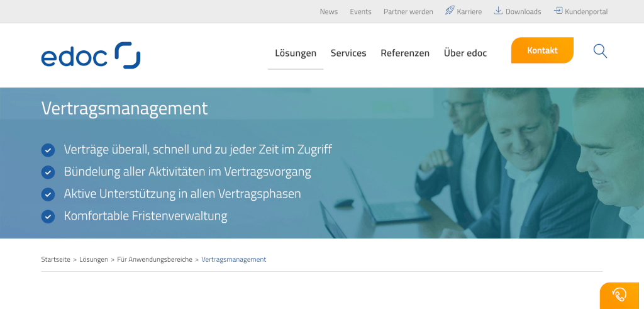Screen dimensions: 644x309
Task: Click text 'Komfortable Fristenverwaltung'
Action: [145, 215]
